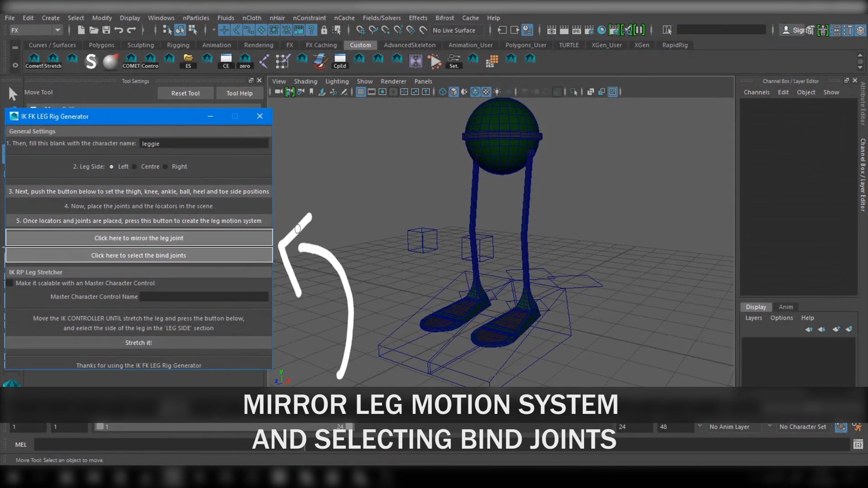The width and height of the screenshot is (868, 488).
Task: Click the character name field containing leggie
Action: click(204, 144)
